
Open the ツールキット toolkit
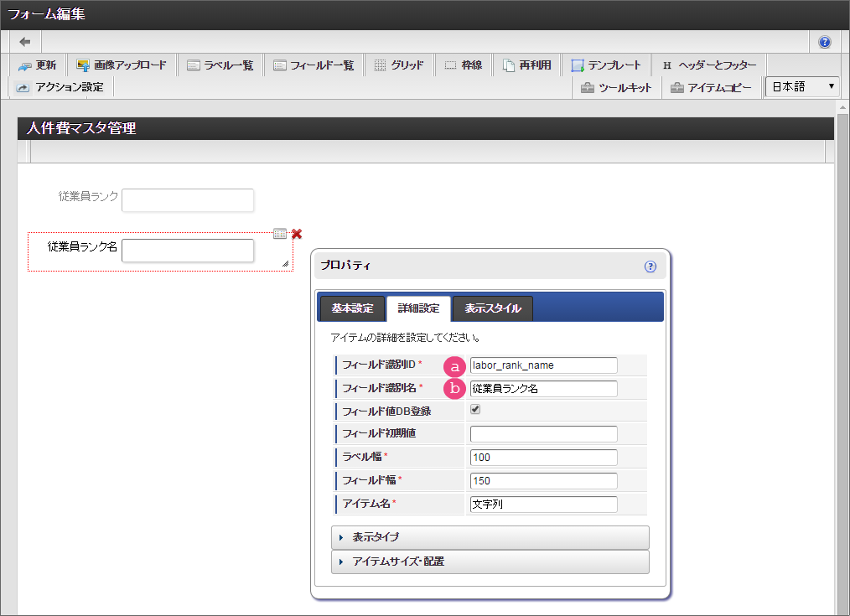(x=616, y=87)
